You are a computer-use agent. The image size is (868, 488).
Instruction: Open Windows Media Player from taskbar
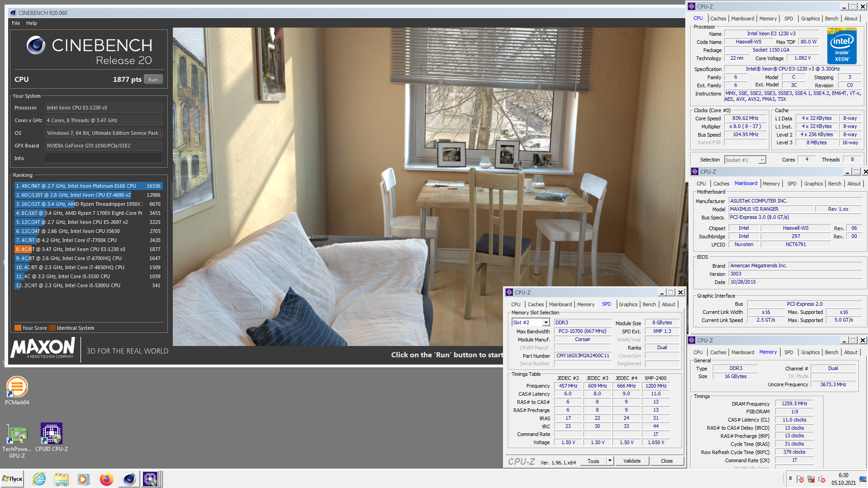(84, 479)
